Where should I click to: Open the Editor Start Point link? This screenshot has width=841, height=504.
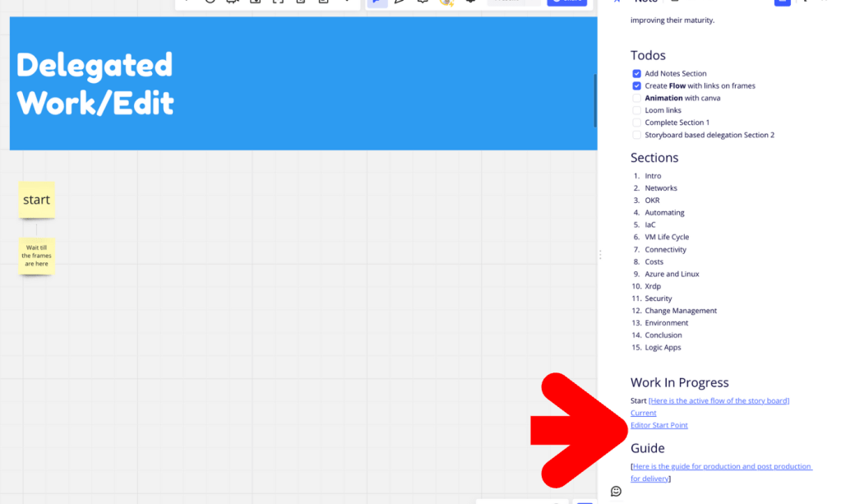[x=658, y=425]
